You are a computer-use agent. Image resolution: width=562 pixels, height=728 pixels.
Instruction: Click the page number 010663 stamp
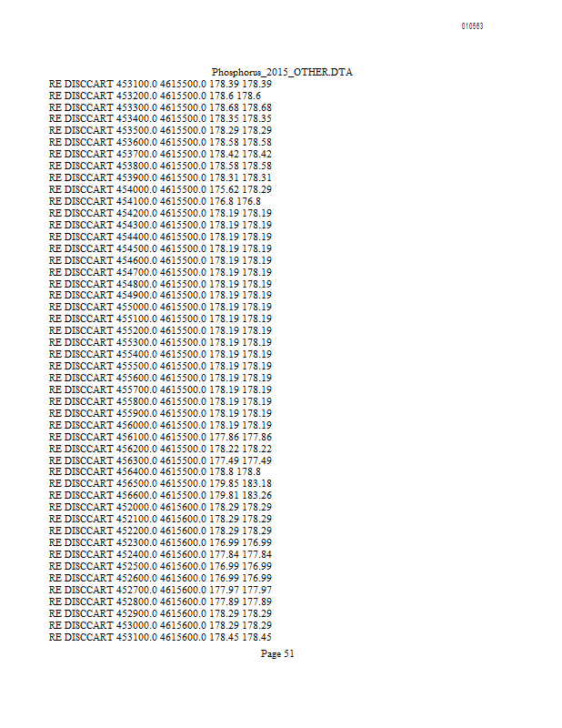[473, 26]
